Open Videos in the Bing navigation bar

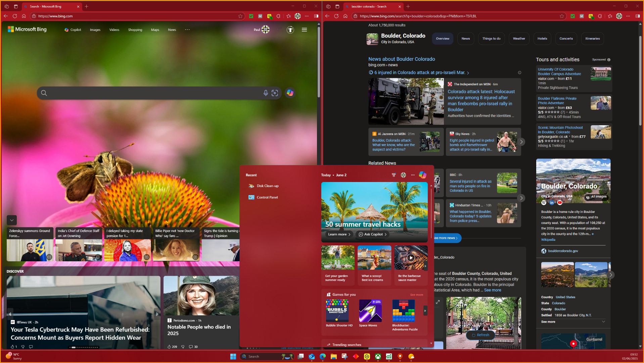pos(114,30)
